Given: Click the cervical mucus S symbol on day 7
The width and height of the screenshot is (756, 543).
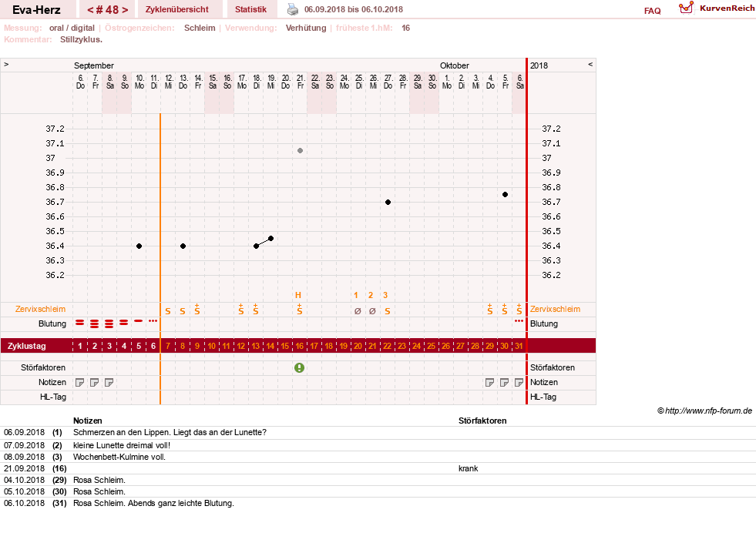Looking at the screenshot, I should coord(168,311).
